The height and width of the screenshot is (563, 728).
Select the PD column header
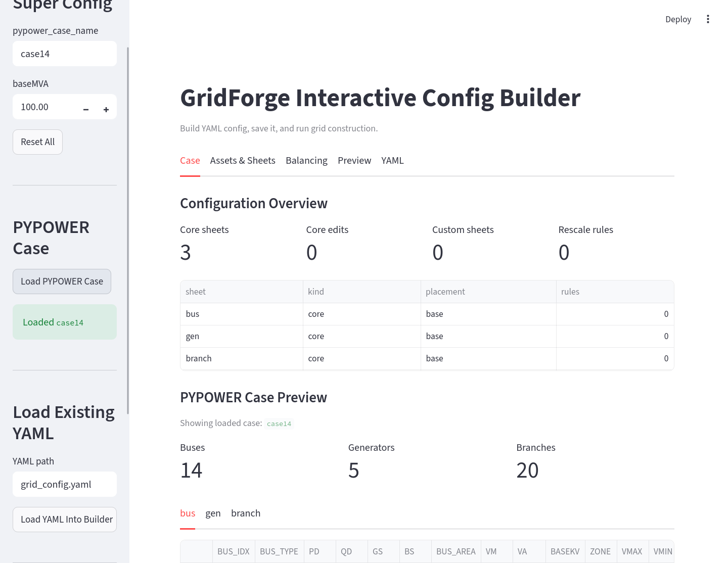coord(320,551)
